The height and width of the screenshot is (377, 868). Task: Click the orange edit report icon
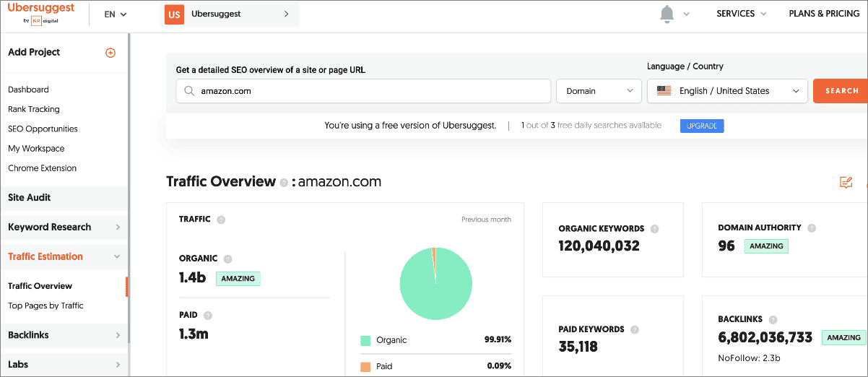click(x=846, y=182)
